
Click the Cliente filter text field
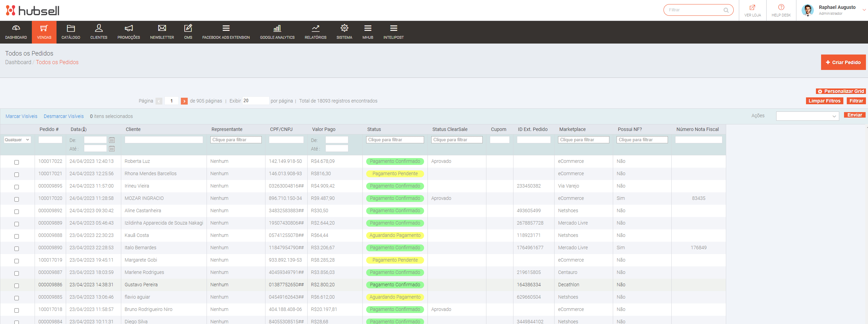[x=164, y=140]
